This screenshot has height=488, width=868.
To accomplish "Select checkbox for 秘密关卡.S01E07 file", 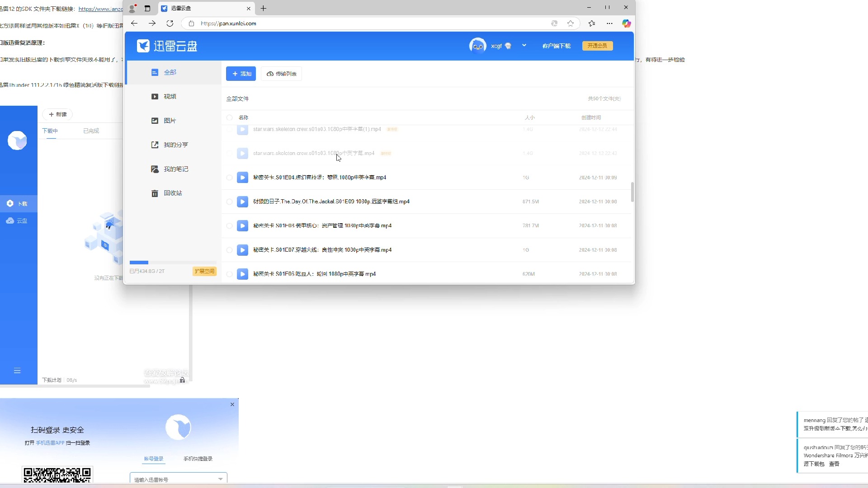I will coord(229,250).
